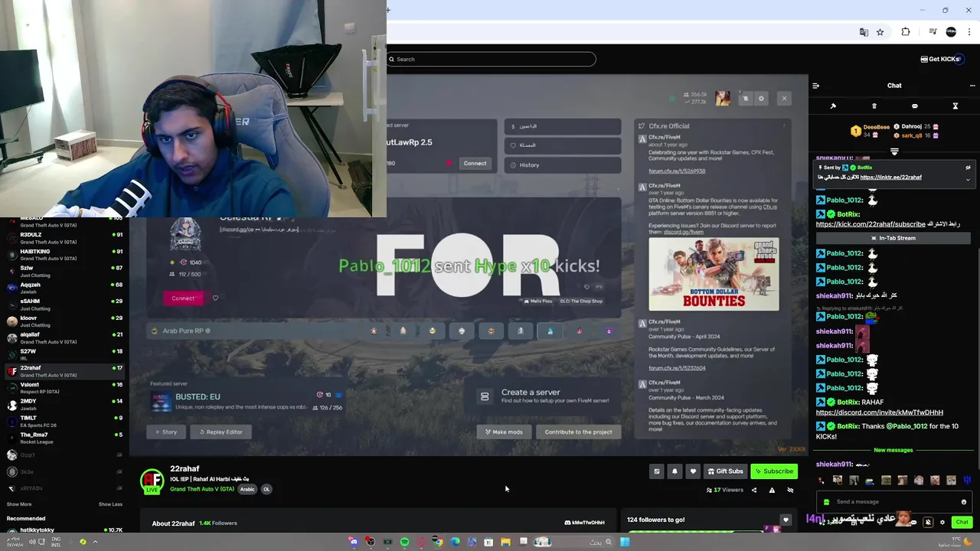Image resolution: width=980 pixels, height=551 pixels.
Task: Unpin the pinned BotRix message
Action: point(968,168)
